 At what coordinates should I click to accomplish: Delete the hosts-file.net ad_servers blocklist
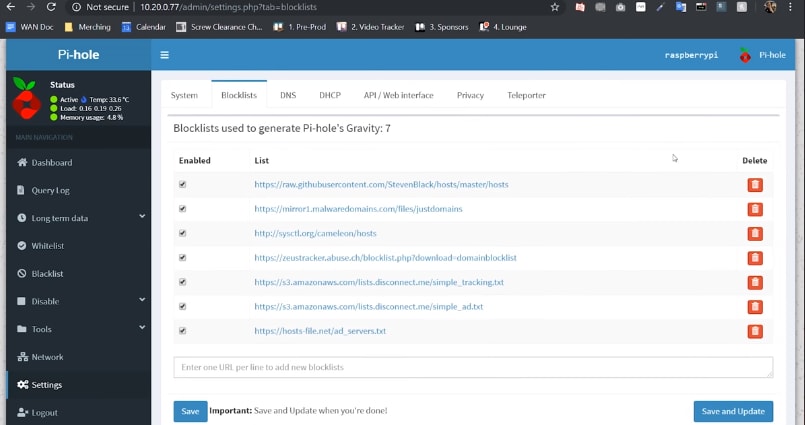pos(755,331)
